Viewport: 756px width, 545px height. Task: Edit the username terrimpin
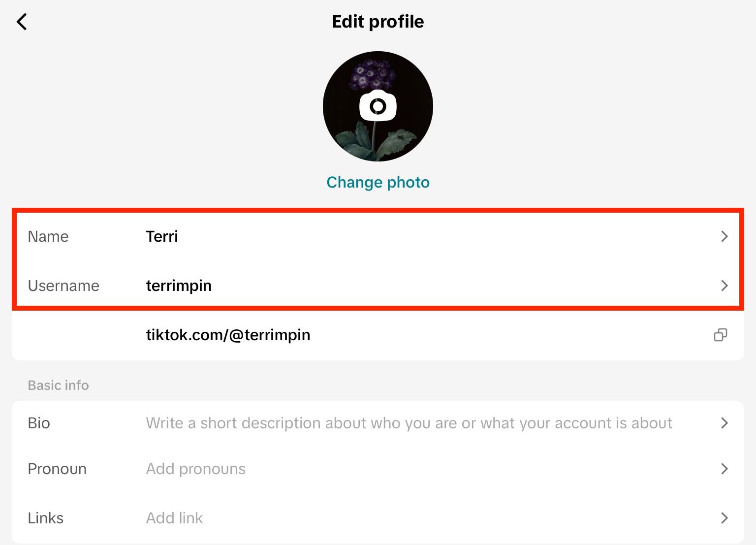179,286
